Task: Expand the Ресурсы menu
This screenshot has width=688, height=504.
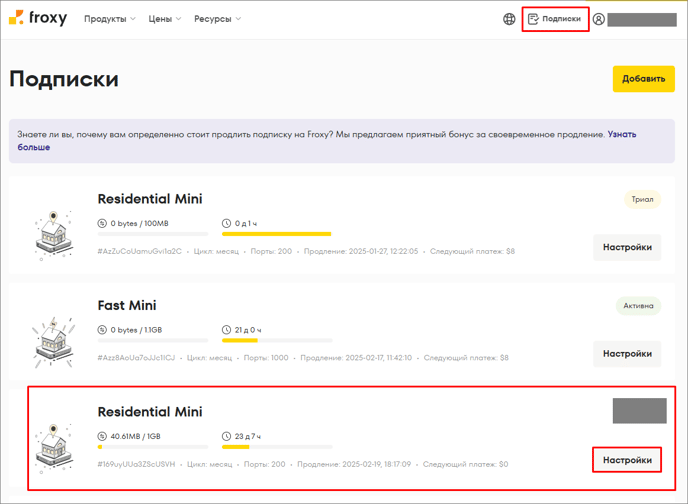Action: [218, 19]
